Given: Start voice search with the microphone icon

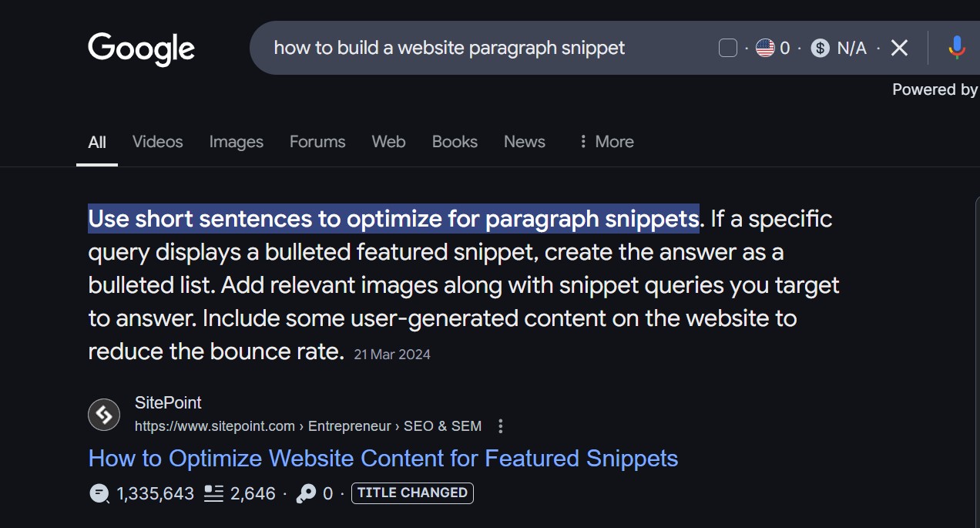Looking at the screenshot, I should 957,49.
